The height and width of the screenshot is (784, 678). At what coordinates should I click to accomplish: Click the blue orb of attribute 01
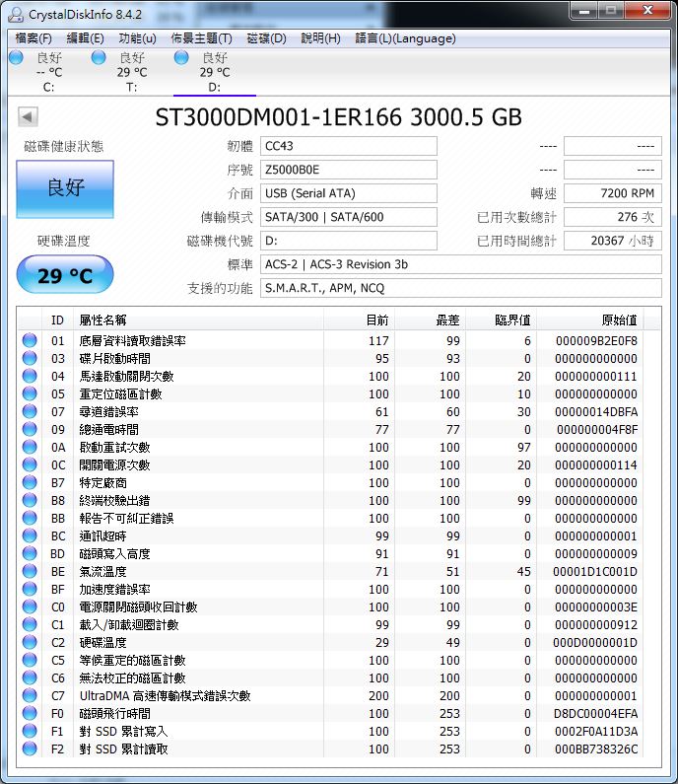click(30, 340)
